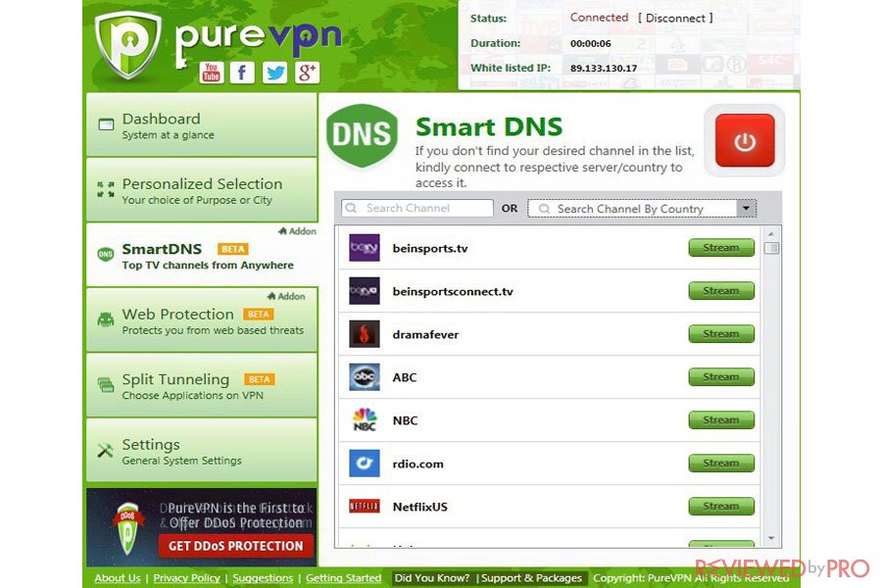Stream the beinsports.tv channel

(721, 248)
